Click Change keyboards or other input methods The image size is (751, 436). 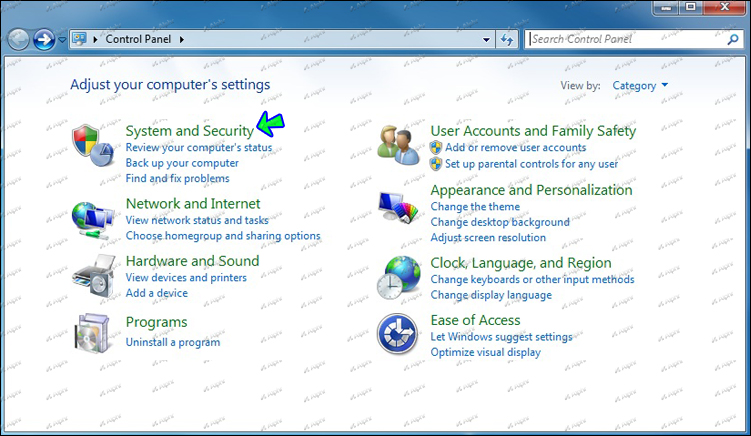[532, 279]
